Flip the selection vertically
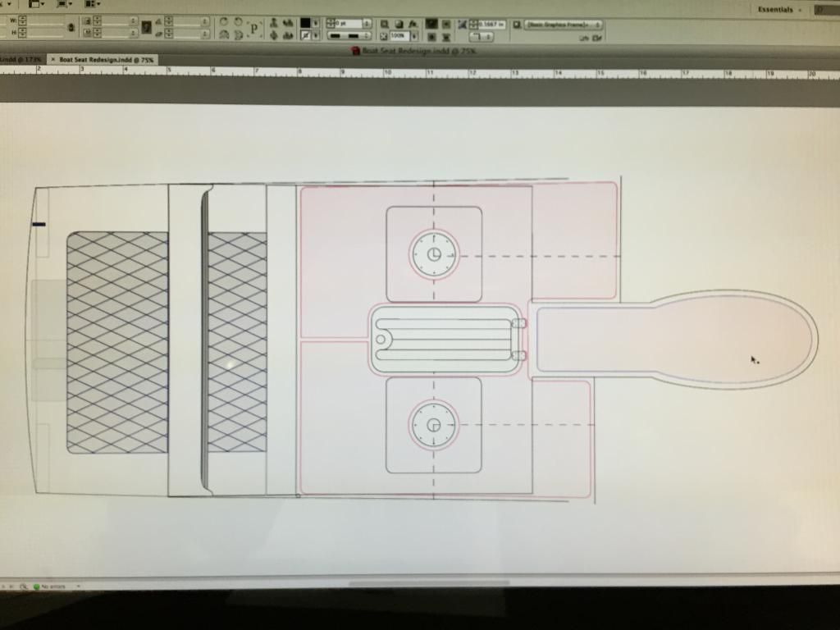Screen dimensions: 840x630 coord(239,35)
